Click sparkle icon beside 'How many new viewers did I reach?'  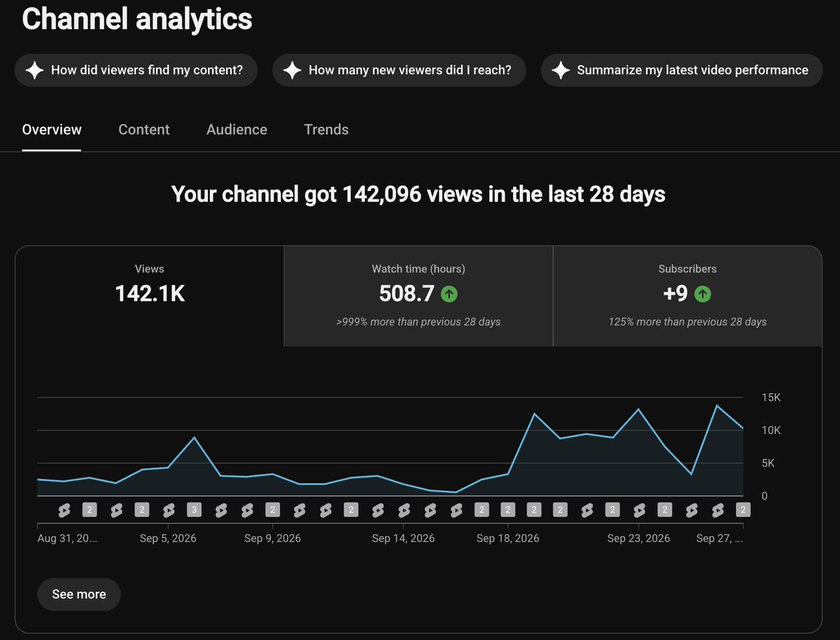292,70
